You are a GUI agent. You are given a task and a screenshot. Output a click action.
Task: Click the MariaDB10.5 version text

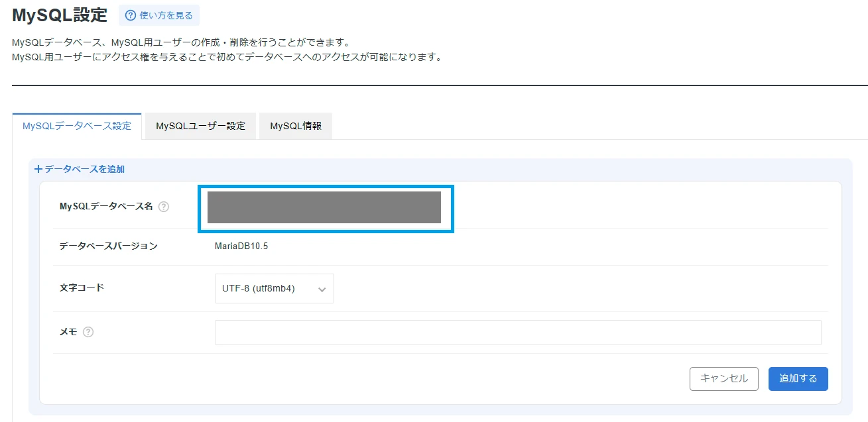[x=241, y=246]
